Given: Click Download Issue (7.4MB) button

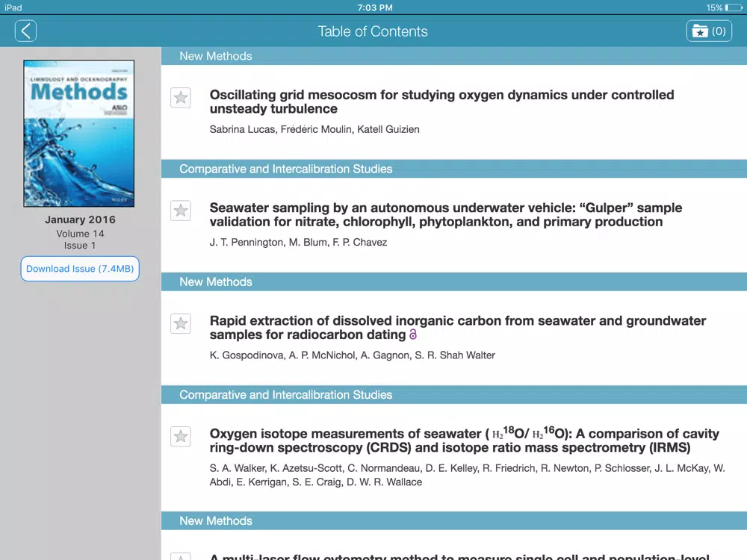Looking at the screenshot, I should pyautogui.click(x=80, y=269).
